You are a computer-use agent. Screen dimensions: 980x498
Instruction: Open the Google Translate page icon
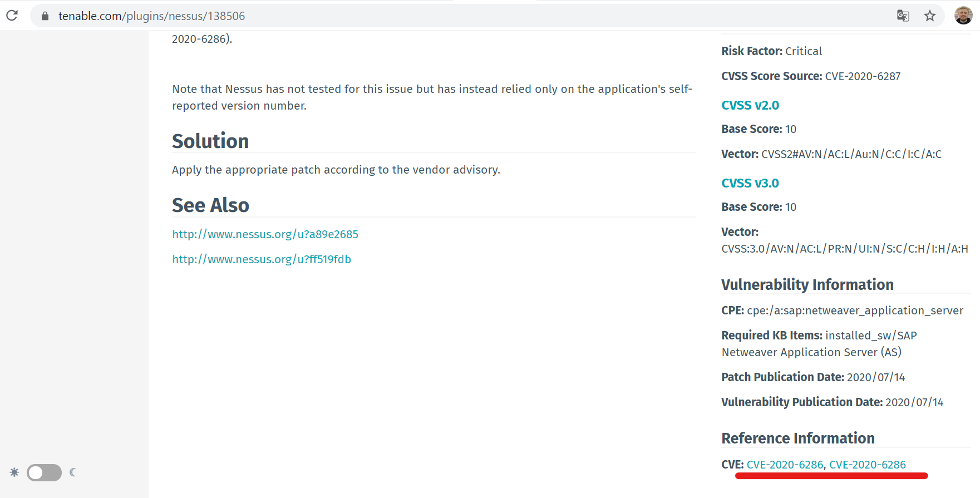click(x=903, y=16)
